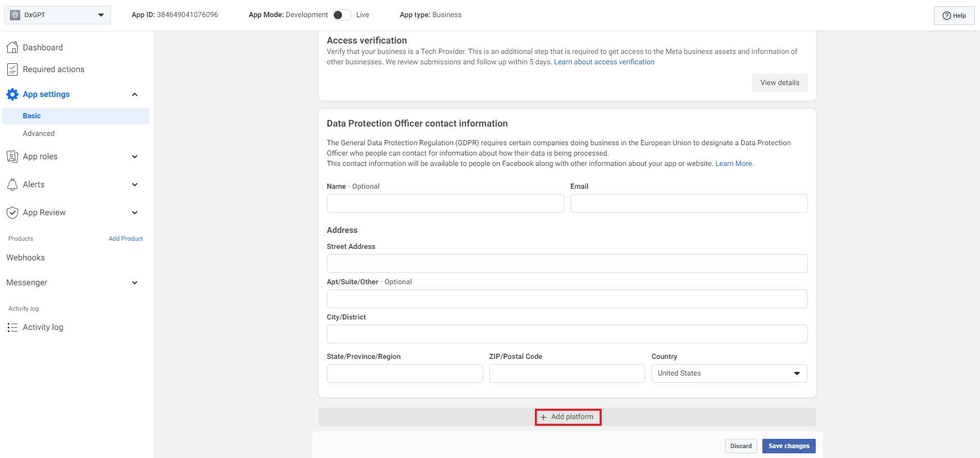Open the Country dropdown showing United States
980x458 pixels.
point(729,373)
